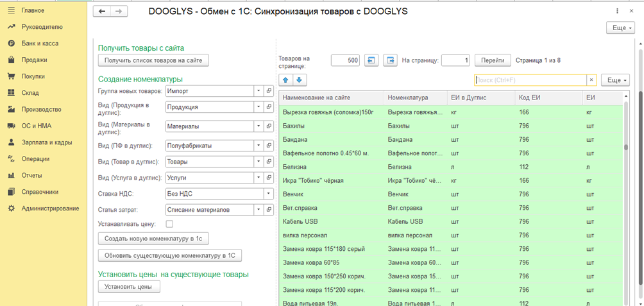
Task: Click the Справочники books icon
Action: coord(12,192)
